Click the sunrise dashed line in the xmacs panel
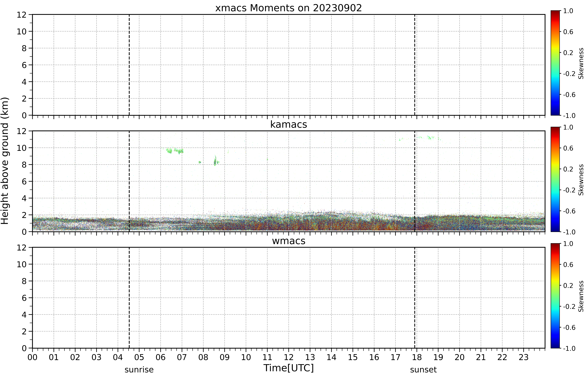Image resolution: width=588 pixels, height=378 pixels. 129,65
